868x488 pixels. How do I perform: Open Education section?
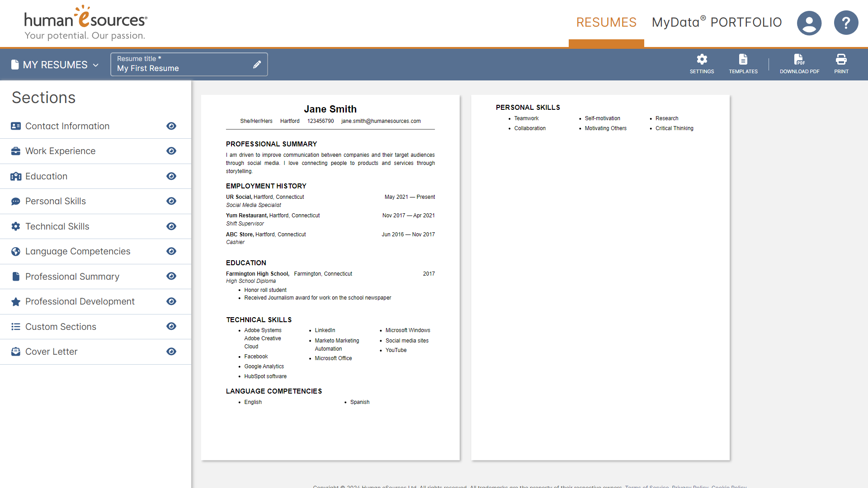[47, 176]
